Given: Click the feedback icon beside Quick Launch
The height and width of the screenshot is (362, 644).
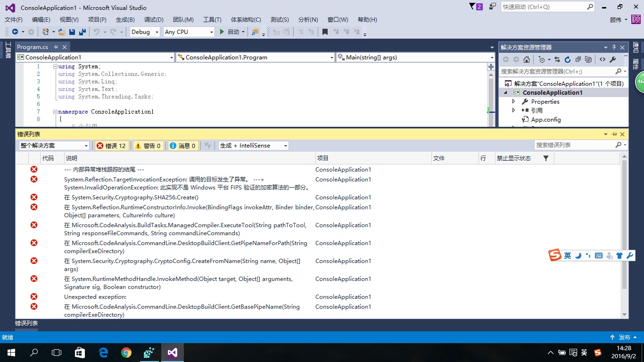Looking at the screenshot, I should point(493,7).
